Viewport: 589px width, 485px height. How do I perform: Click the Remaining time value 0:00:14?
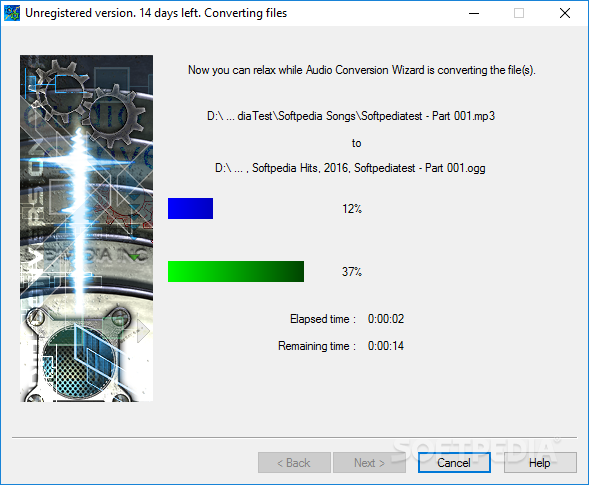[x=386, y=346]
